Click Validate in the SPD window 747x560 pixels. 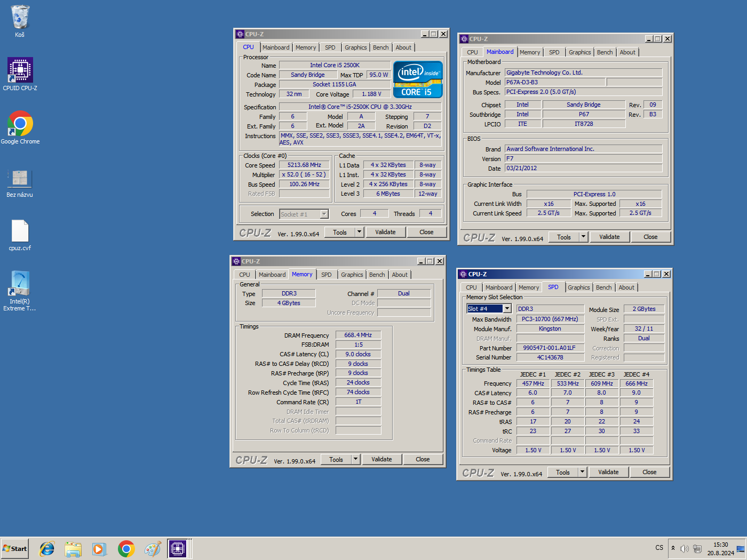click(x=608, y=472)
